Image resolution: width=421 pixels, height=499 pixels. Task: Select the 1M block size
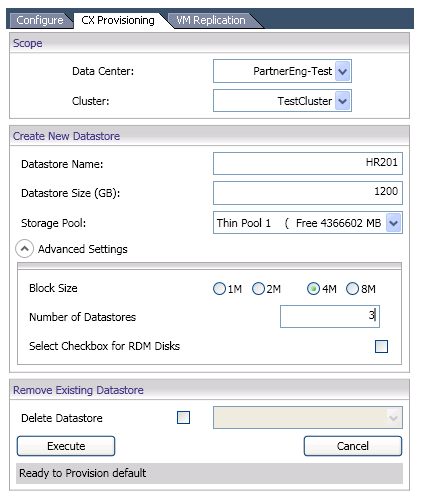coord(219,289)
